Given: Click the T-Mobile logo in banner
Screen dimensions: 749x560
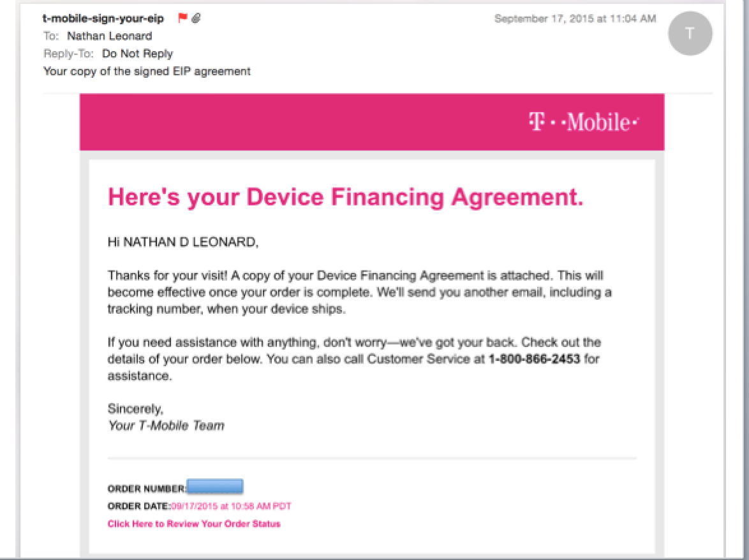Looking at the screenshot, I should pos(583,122).
